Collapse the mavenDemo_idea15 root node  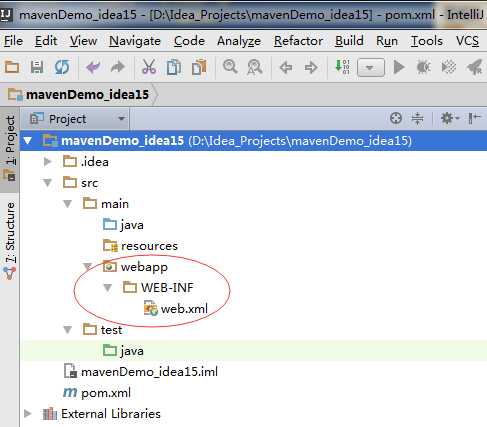coord(28,141)
